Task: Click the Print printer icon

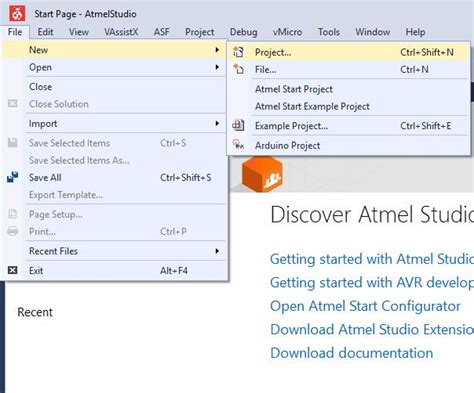Action: tap(13, 231)
